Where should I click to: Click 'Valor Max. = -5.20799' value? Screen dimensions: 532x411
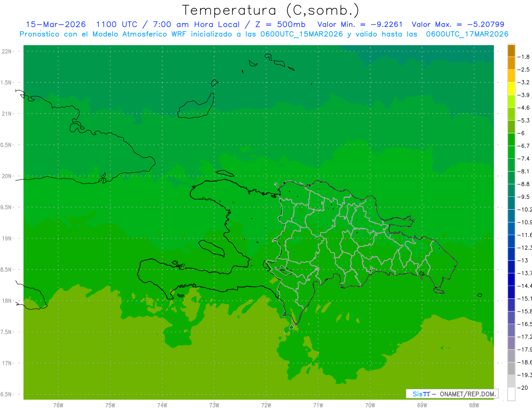point(458,24)
